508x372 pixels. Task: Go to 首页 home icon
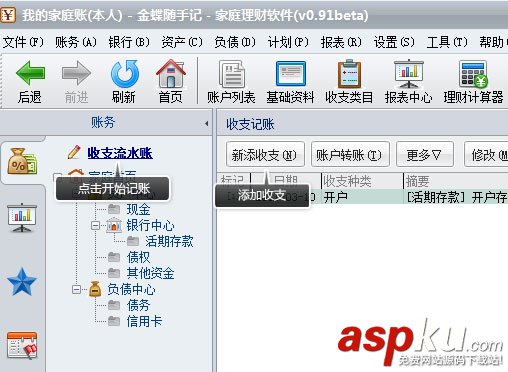coord(171,73)
